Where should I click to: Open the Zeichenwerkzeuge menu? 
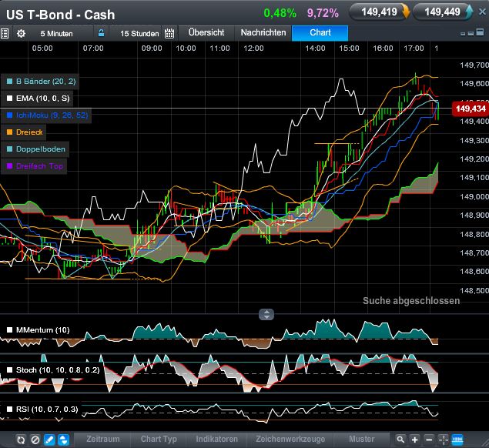click(290, 439)
